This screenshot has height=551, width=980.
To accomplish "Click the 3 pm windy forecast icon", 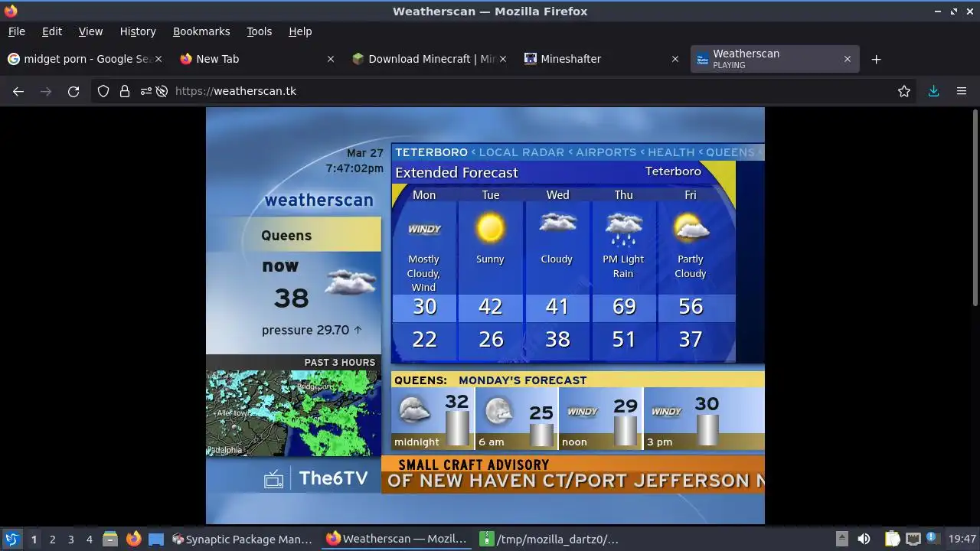I will (667, 412).
